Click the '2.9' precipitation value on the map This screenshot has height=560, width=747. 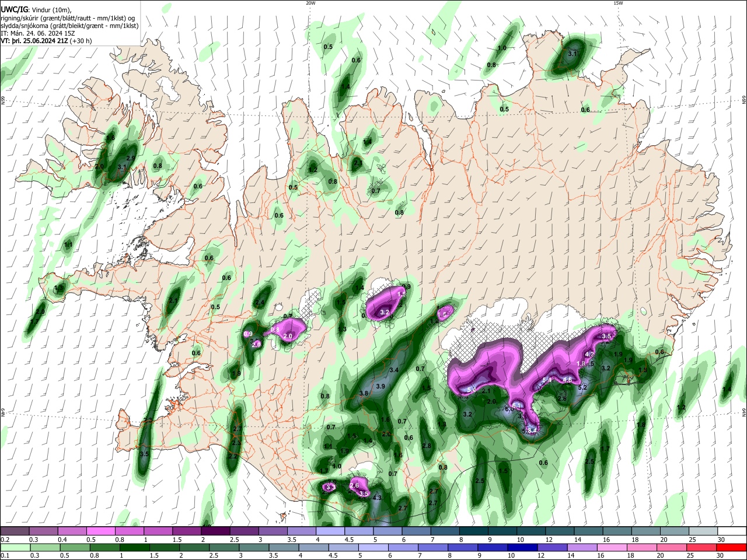131,158
